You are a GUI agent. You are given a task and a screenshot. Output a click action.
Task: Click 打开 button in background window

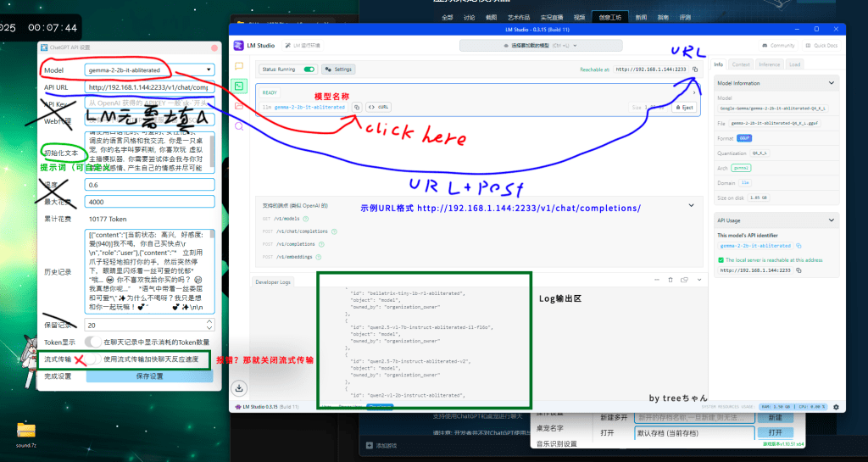[x=775, y=432]
